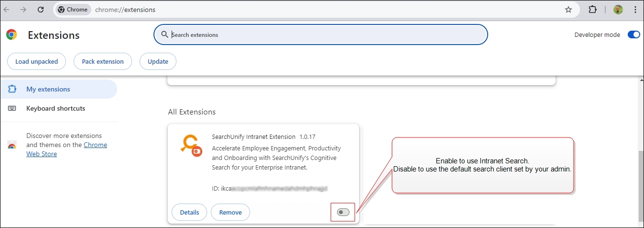The height and width of the screenshot is (228, 644).
Task: Click the Pack extension button
Action: [103, 61]
